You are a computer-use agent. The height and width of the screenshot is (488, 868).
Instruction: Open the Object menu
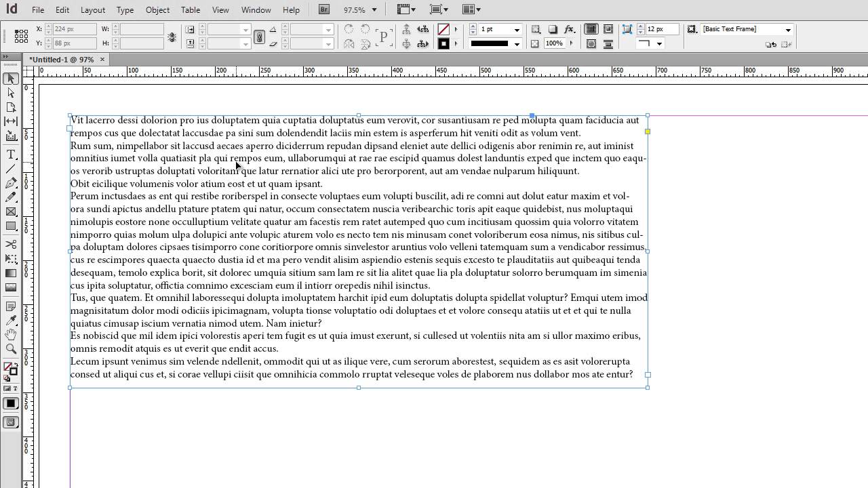[157, 9]
